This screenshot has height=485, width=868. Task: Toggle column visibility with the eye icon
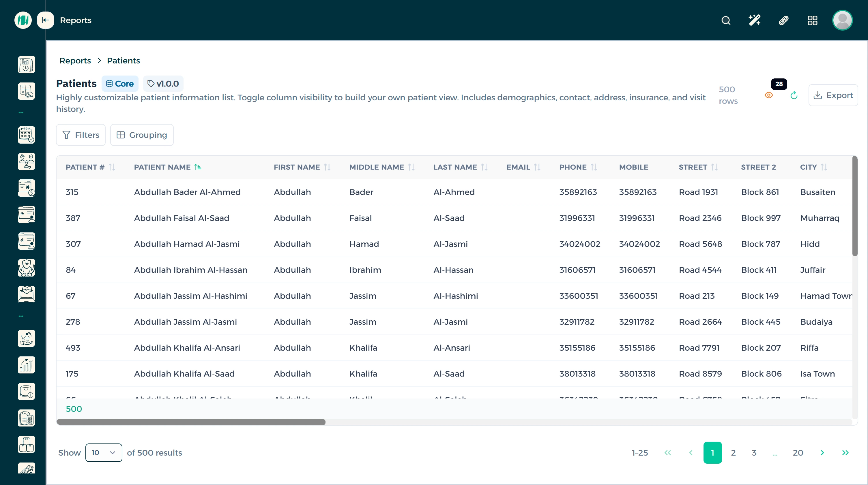pos(769,95)
